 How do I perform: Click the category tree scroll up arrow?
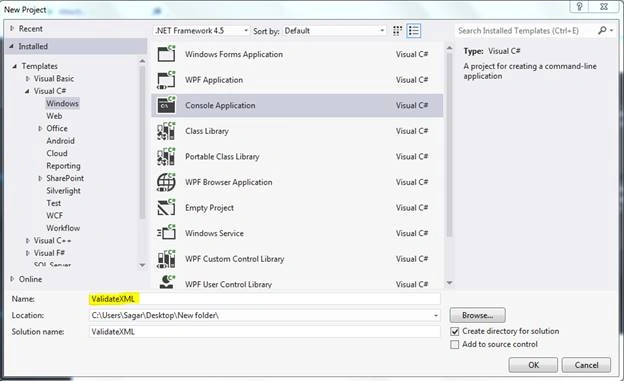coord(142,61)
